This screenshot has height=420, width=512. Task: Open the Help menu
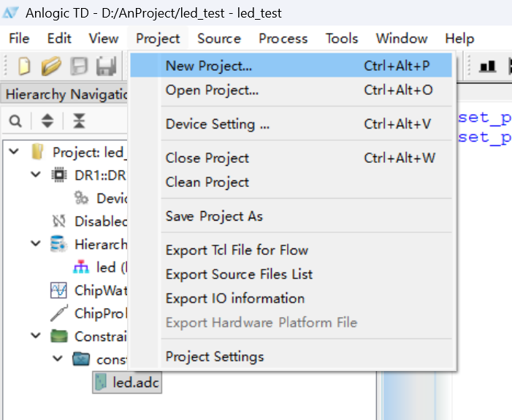(x=459, y=39)
